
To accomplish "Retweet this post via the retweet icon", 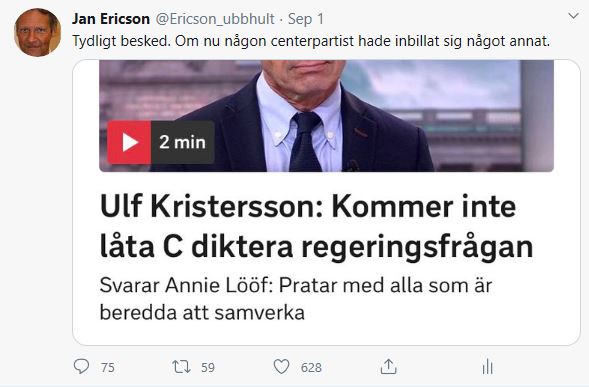I will click(x=181, y=366).
